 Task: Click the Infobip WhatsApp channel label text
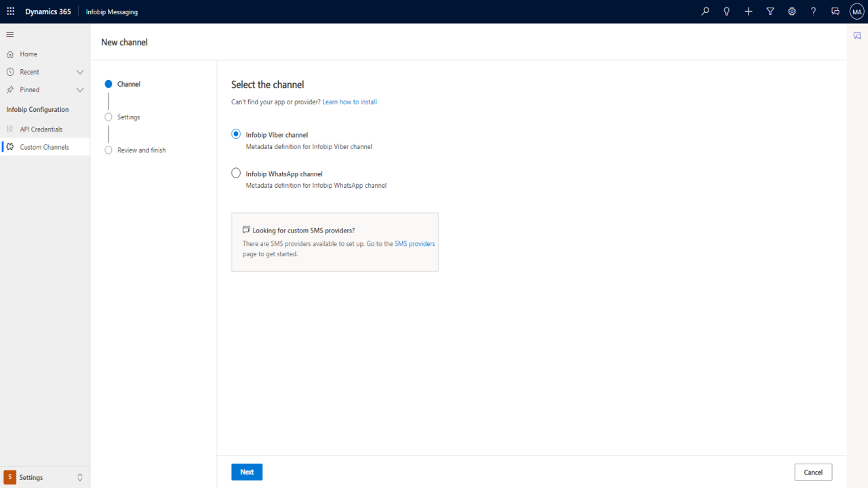pos(284,174)
